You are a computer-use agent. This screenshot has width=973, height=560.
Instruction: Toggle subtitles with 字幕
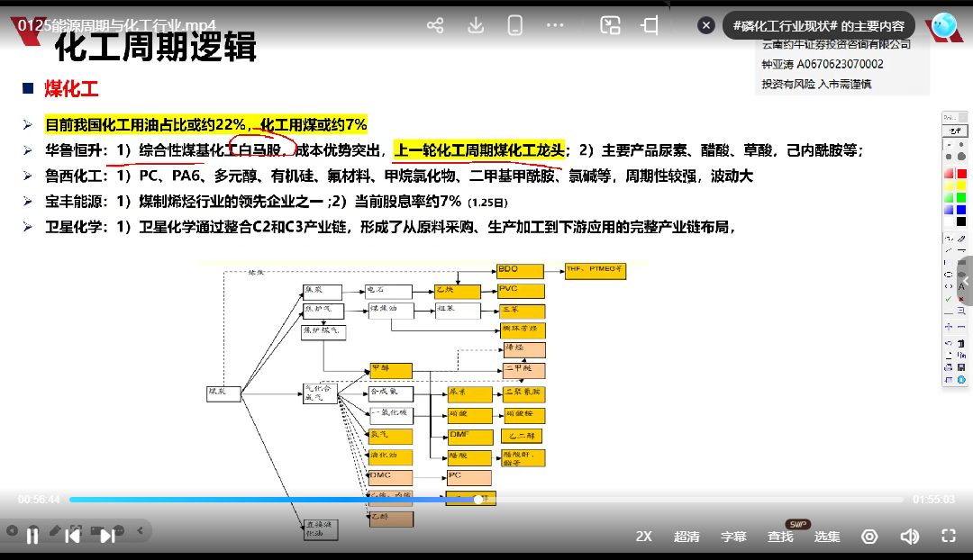coord(732,537)
